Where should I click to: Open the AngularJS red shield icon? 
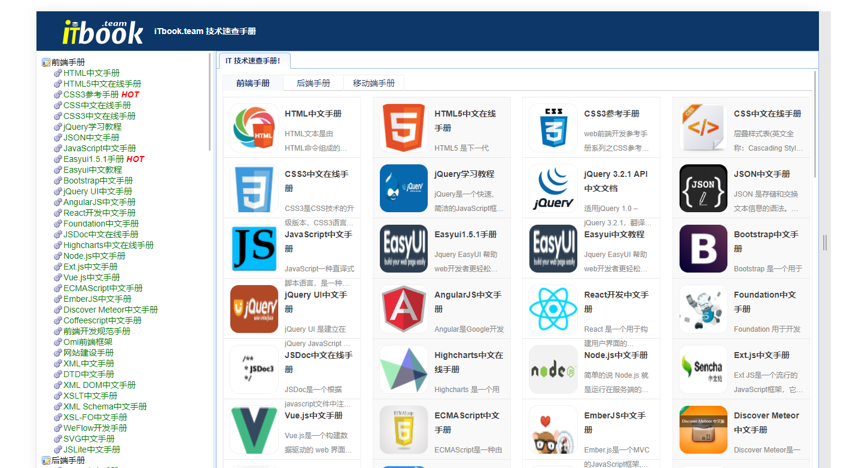tap(404, 310)
